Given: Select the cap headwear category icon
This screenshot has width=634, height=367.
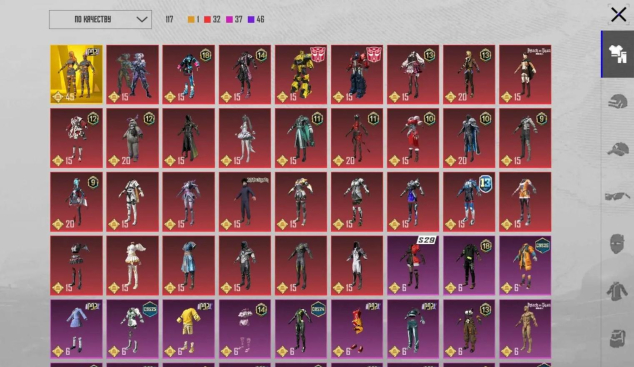Looking at the screenshot, I should click(x=617, y=149).
